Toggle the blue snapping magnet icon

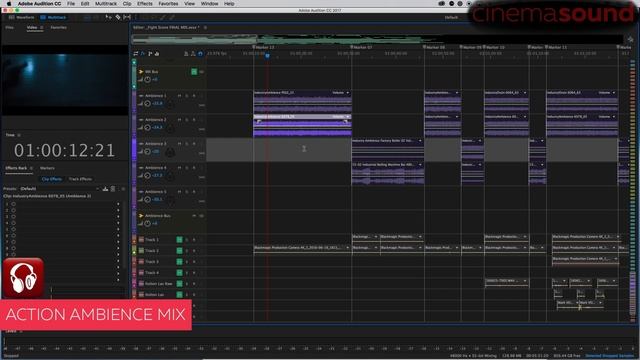(200, 54)
